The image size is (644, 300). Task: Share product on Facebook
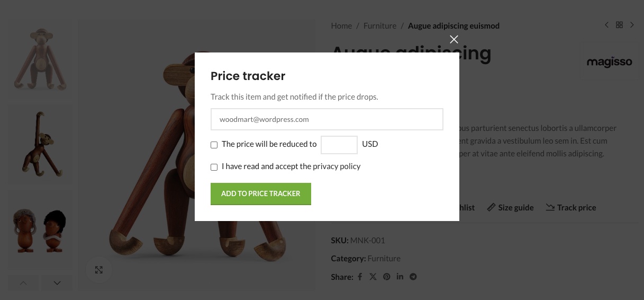coord(360,277)
